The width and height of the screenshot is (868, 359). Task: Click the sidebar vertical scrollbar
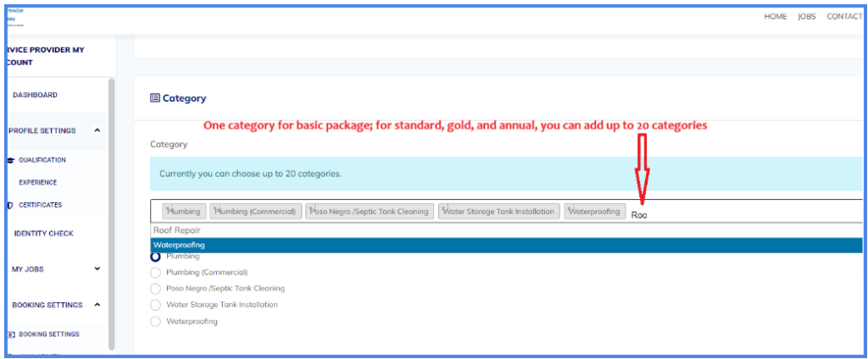[112, 213]
